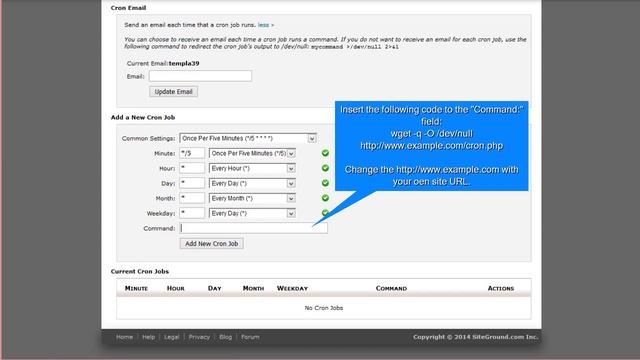Click the Command column header

coord(391,288)
